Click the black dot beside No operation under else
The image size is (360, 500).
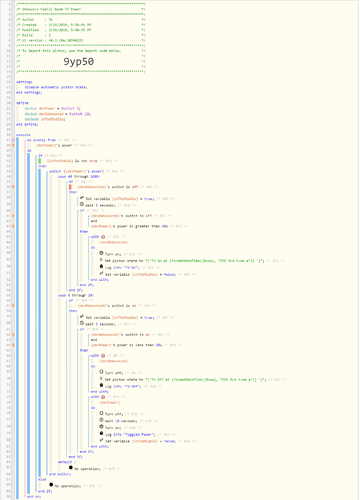[51, 485]
